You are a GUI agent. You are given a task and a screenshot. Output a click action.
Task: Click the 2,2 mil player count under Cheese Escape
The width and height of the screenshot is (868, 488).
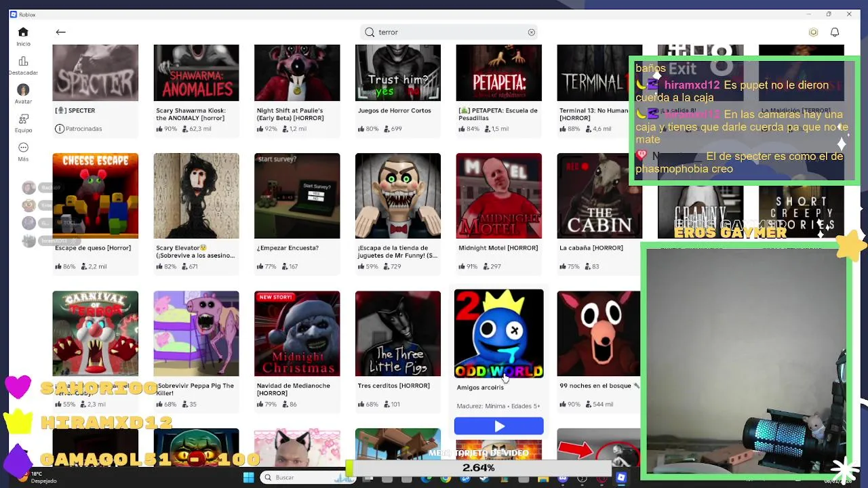pyautogui.click(x=94, y=266)
